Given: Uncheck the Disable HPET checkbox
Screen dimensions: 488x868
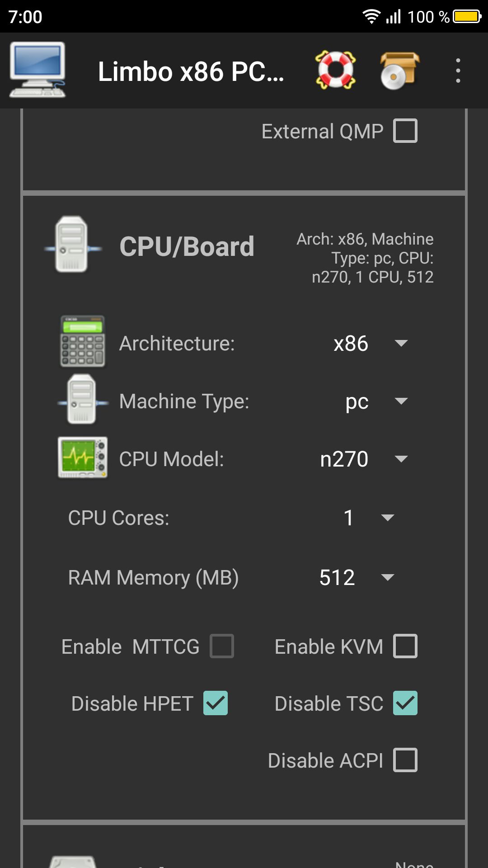Looking at the screenshot, I should [x=216, y=703].
